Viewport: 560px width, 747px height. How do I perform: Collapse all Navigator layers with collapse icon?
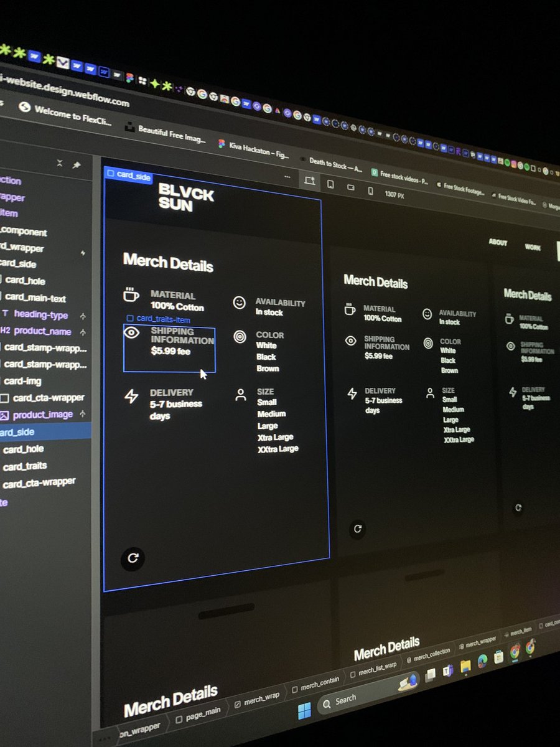(60, 163)
